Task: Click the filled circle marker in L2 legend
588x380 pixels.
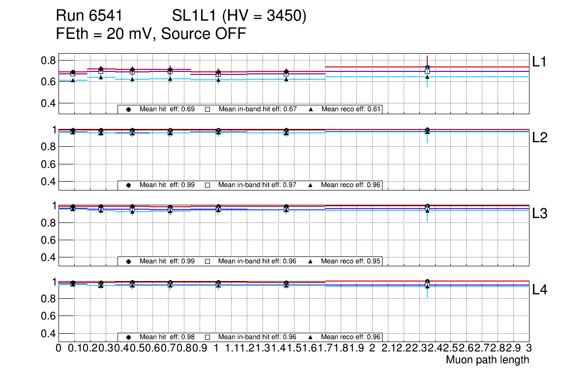Action: coord(128,185)
